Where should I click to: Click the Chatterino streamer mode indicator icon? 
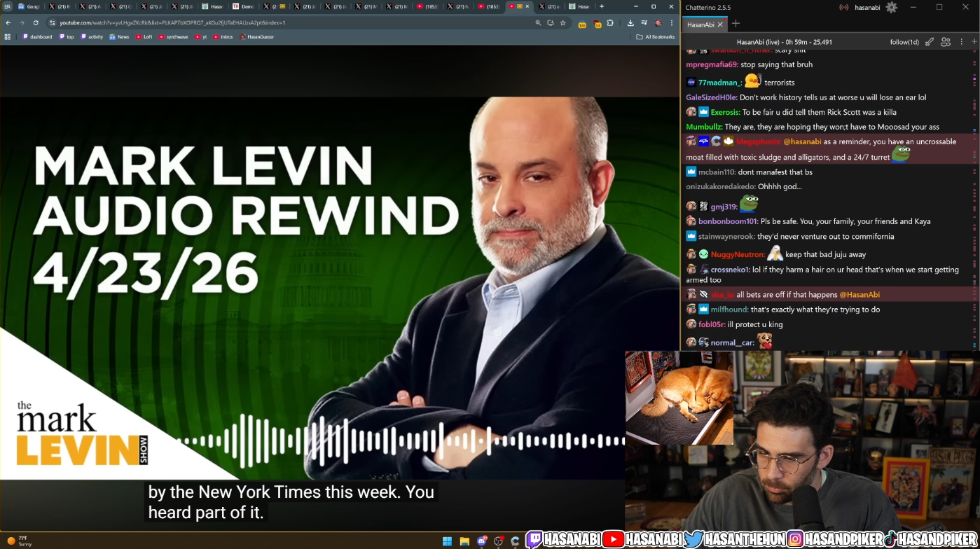(x=844, y=7)
